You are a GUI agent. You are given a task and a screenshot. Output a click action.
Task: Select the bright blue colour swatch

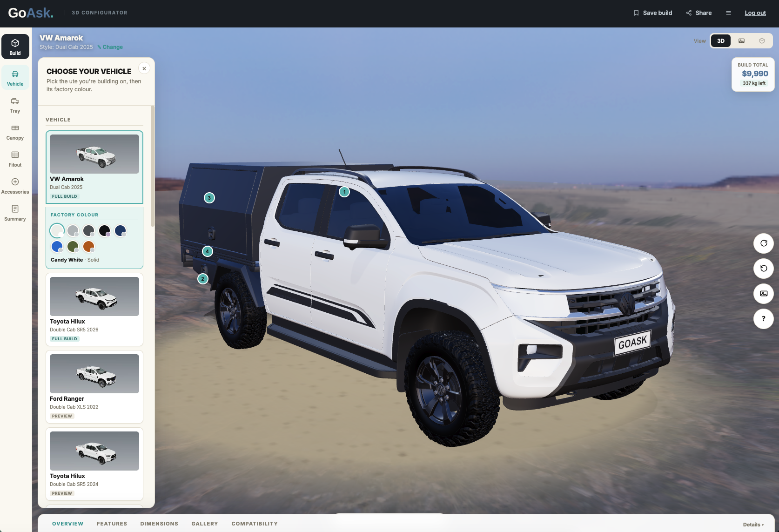click(x=57, y=246)
